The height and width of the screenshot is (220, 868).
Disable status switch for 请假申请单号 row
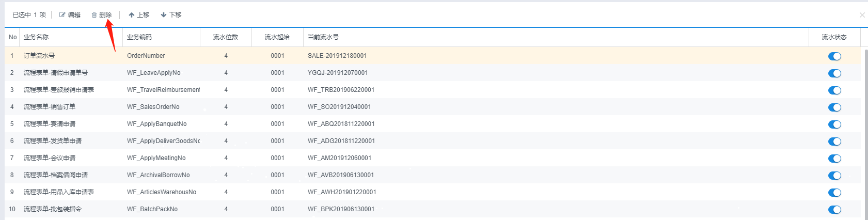tap(834, 73)
